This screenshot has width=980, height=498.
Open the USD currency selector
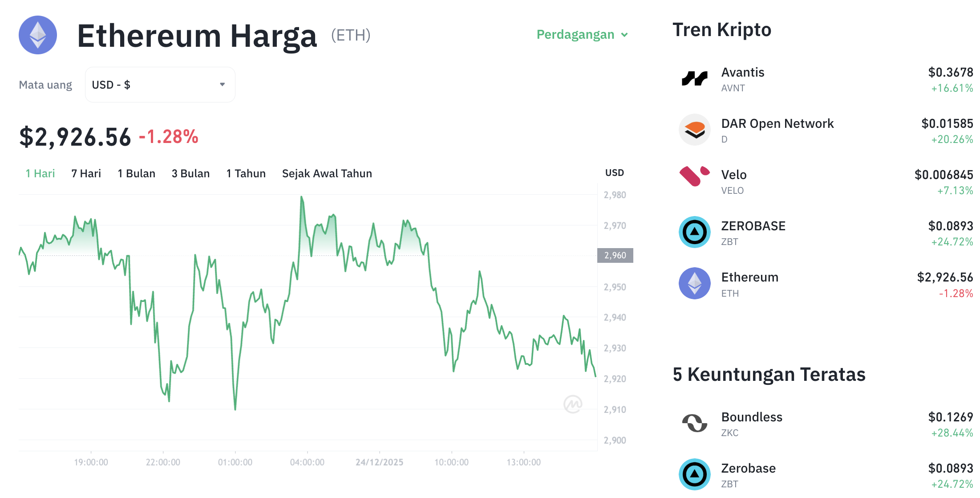160,85
